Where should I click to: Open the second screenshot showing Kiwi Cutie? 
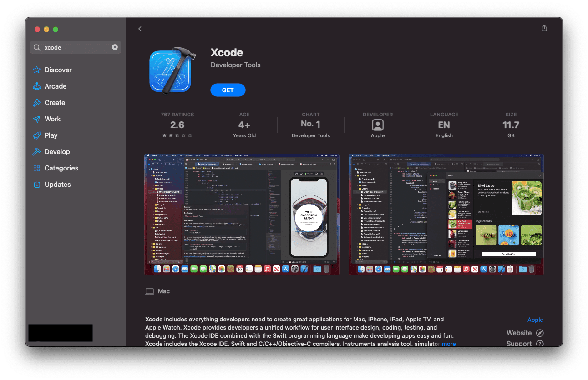446,214
